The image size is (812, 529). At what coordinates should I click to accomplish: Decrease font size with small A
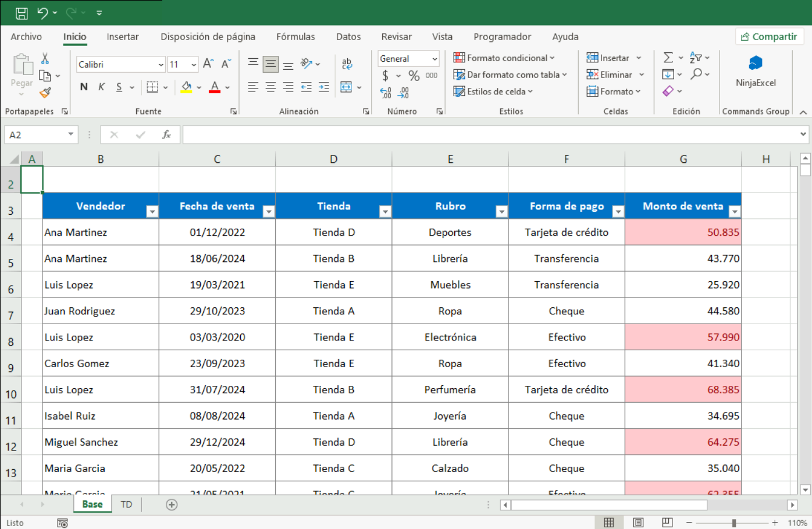click(x=226, y=63)
